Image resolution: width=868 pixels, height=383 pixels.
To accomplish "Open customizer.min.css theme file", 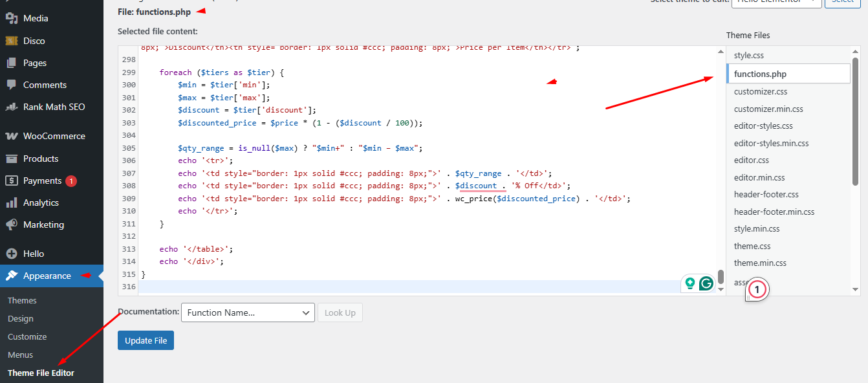I will 768,109.
